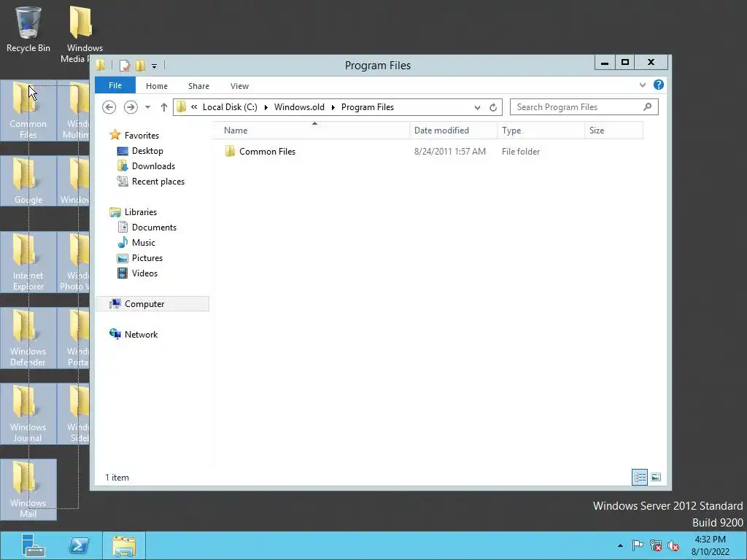This screenshot has width=747, height=560.
Task: Go forward with the Forward arrow button
Action: (131, 107)
